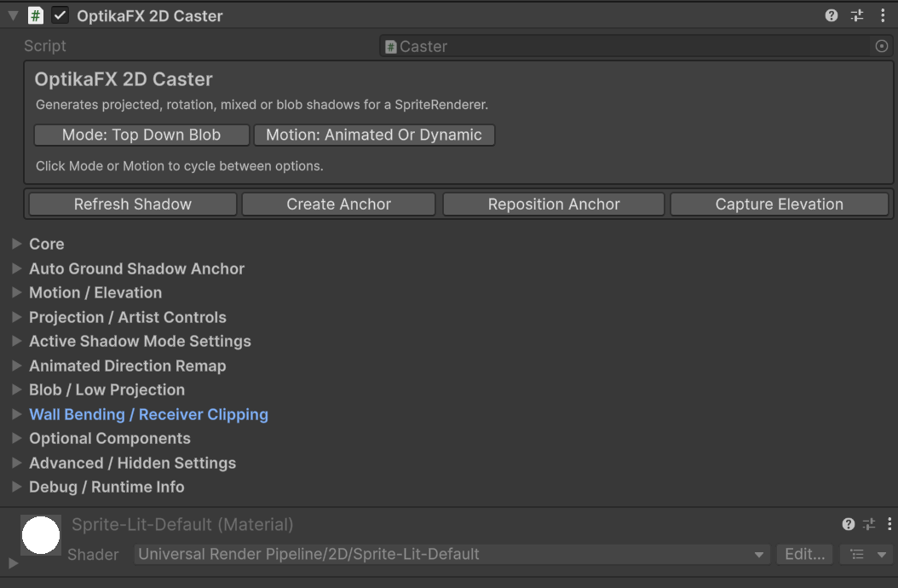Open the Script object picker circle

[882, 46]
